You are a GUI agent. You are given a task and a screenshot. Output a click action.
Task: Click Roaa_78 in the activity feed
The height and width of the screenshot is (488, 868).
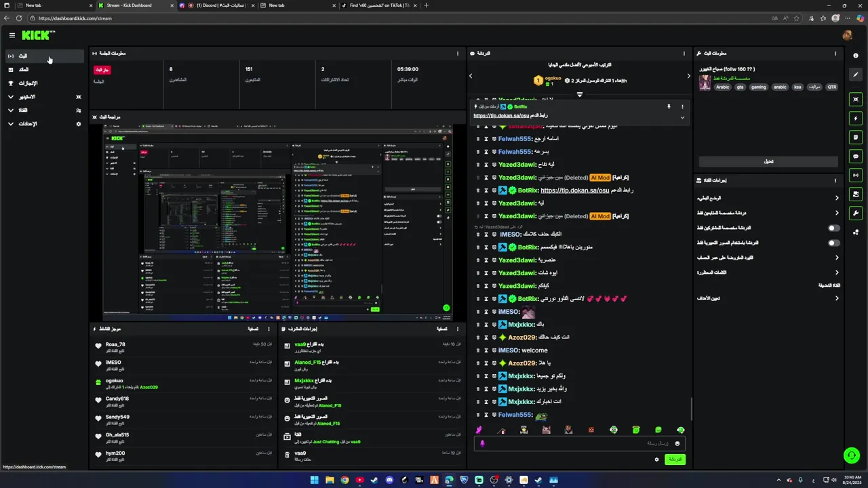(x=115, y=344)
